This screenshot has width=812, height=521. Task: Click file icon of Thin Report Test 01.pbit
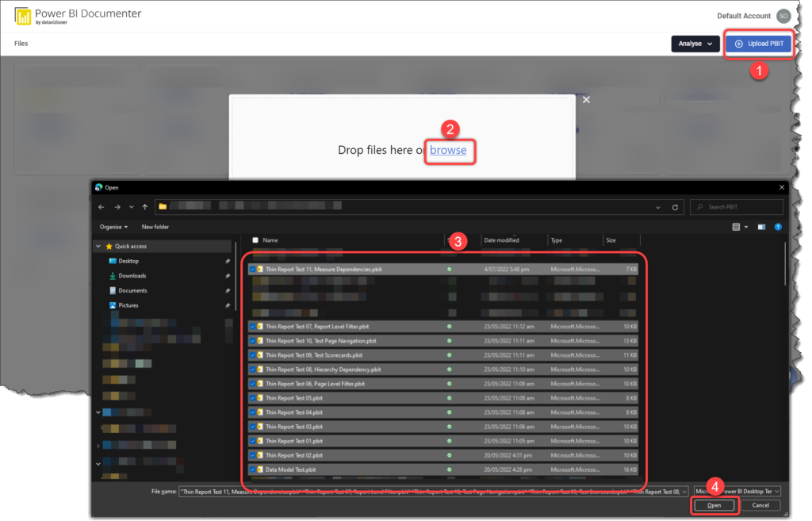260,441
